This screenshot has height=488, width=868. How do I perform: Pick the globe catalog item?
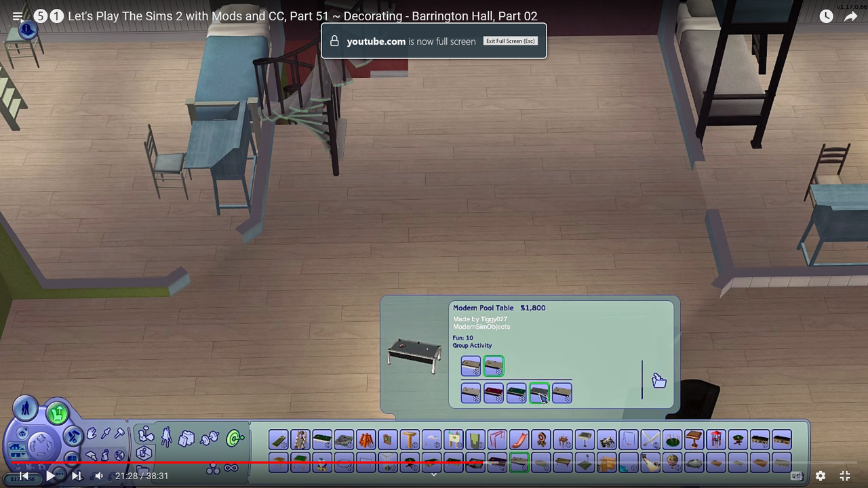pyautogui.click(x=672, y=463)
